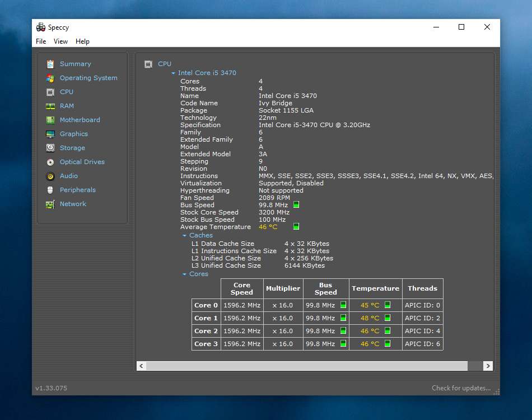The image size is (532, 420).
Task: Click the horizontal scrollbar right arrow
Action: (x=488, y=366)
